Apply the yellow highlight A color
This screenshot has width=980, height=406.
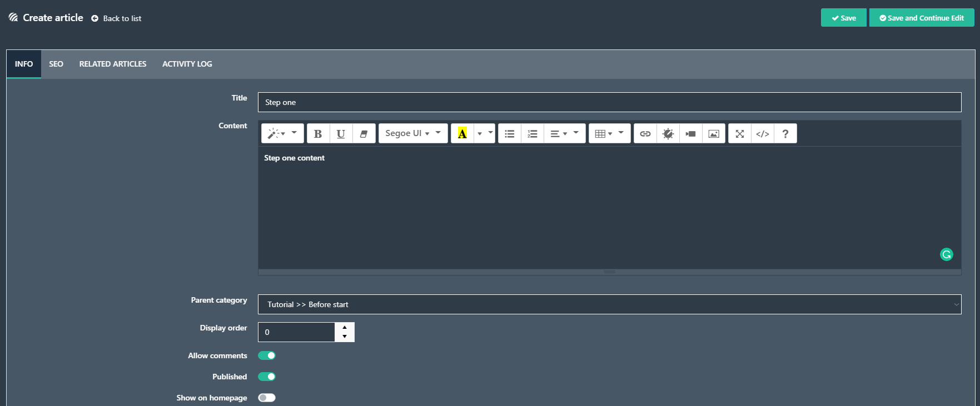462,133
